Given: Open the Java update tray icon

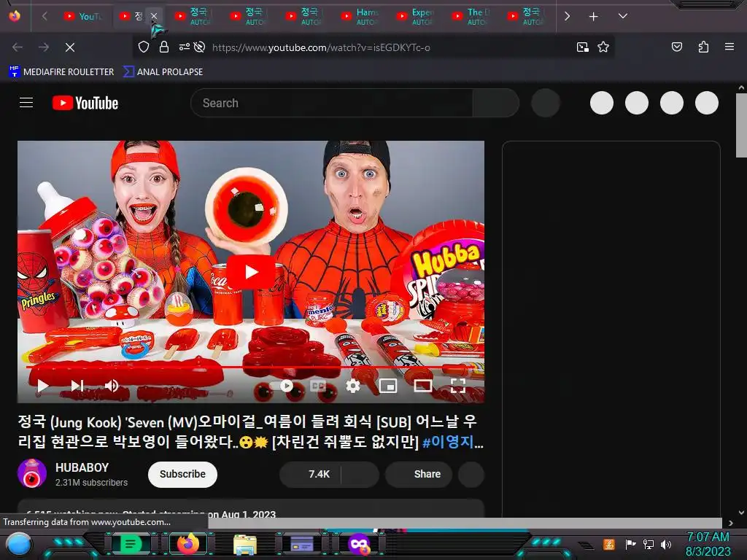Looking at the screenshot, I should (609, 544).
